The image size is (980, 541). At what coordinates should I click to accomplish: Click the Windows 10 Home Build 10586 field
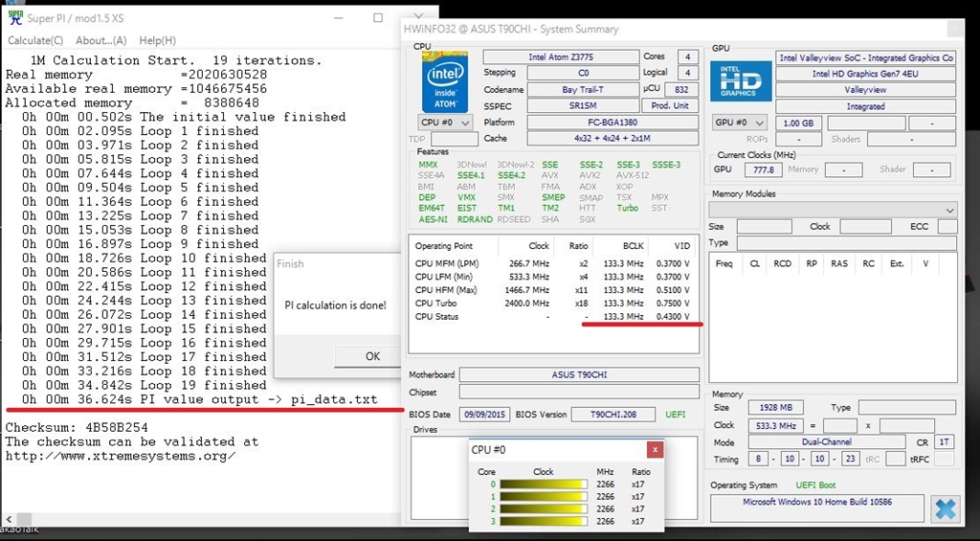pos(817,507)
